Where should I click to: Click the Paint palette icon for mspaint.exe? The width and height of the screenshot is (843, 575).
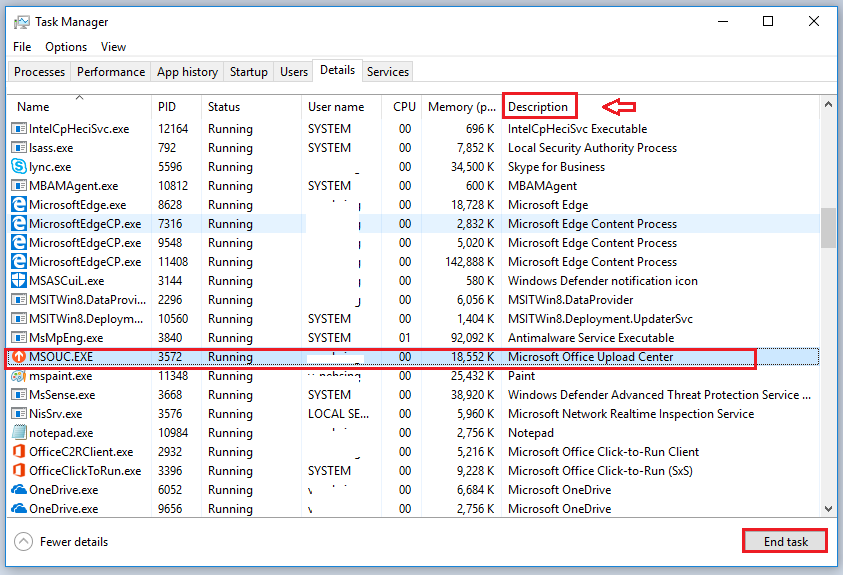[x=19, y=376]
